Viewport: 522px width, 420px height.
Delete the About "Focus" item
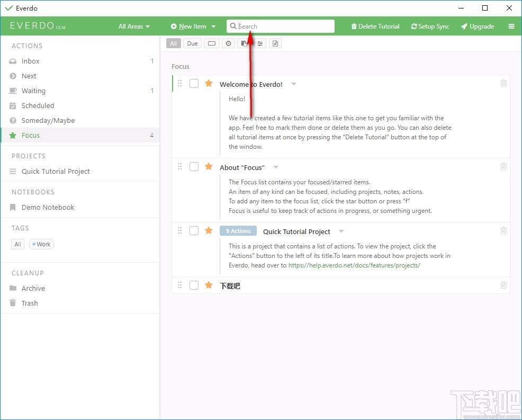click(503, 166)
